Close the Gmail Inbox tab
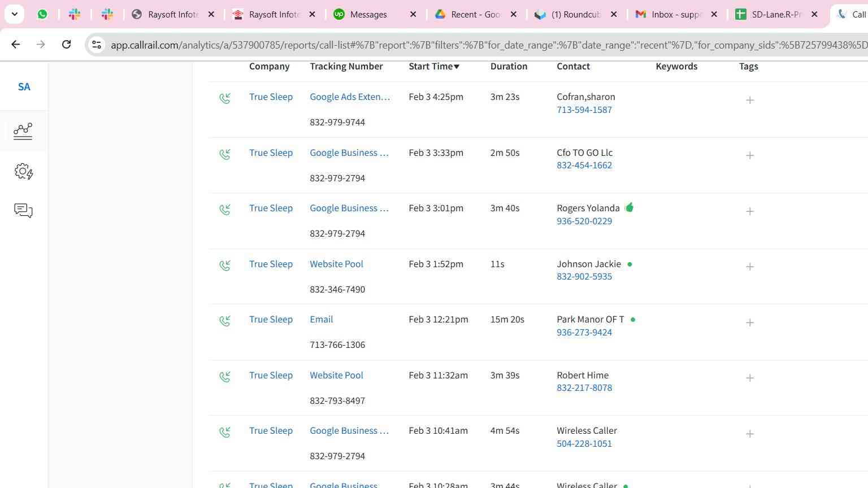 [714, 14]
